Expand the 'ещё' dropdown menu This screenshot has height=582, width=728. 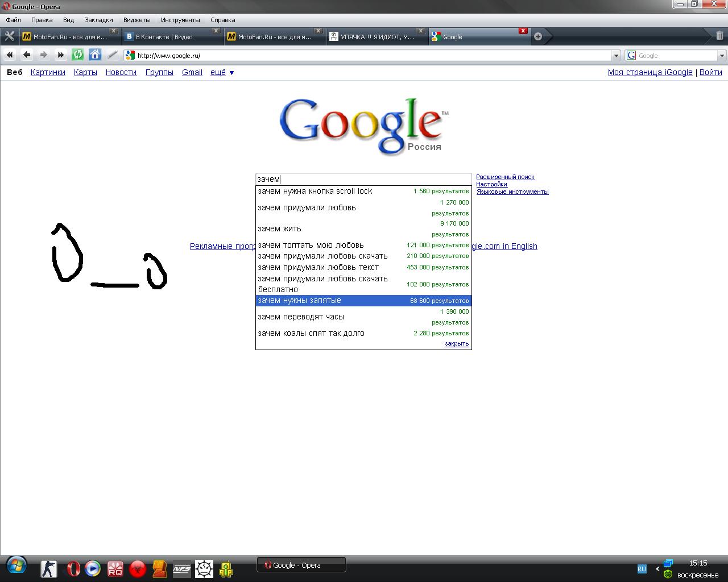222,72
